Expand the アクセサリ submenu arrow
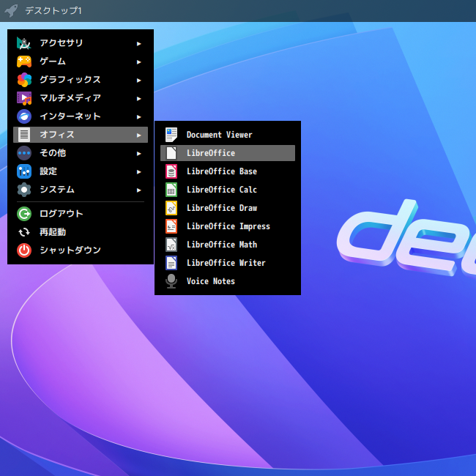Screen dimensions: 476x476 [x=138, y=43]
